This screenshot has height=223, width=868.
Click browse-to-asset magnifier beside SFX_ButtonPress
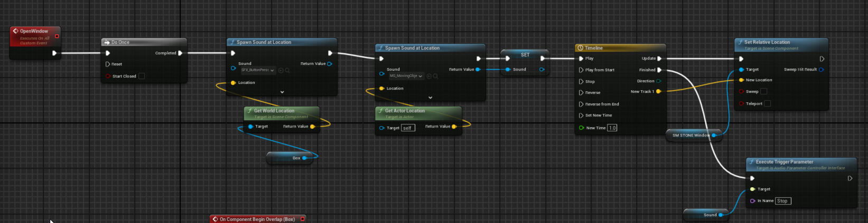(x=287, y=70)
